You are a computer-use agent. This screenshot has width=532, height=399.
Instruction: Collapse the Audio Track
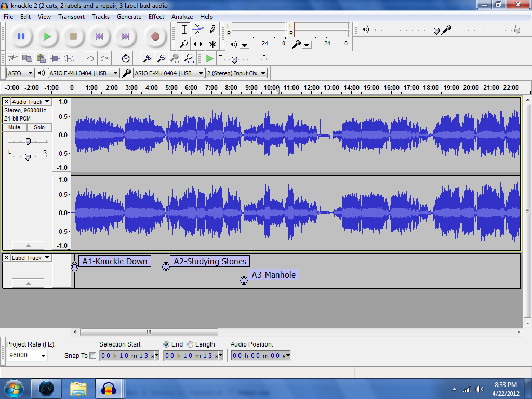click(28, 245)
